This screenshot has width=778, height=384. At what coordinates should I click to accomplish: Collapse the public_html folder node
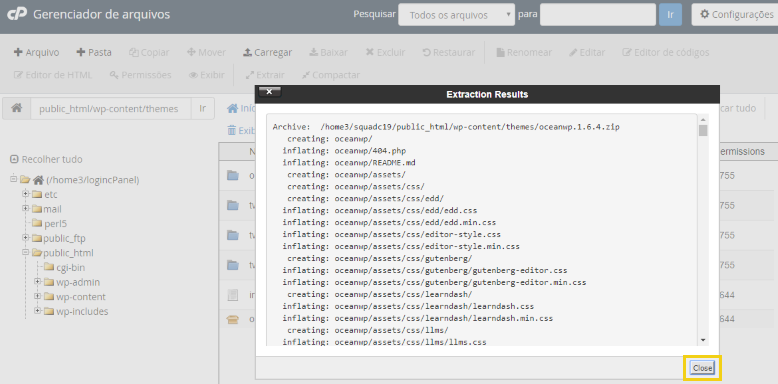click(25, 253)
